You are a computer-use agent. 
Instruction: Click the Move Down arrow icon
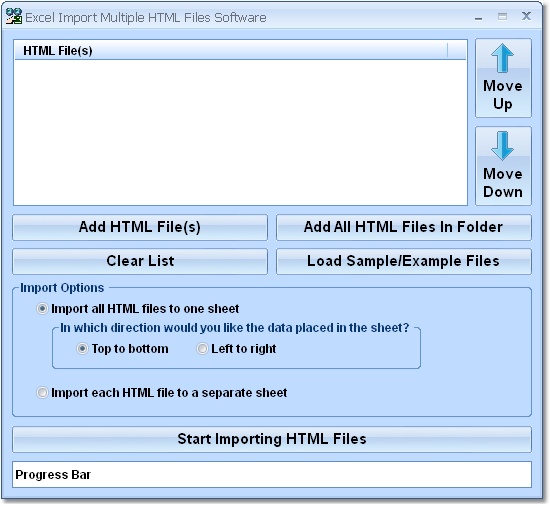(x=502, y=146)
